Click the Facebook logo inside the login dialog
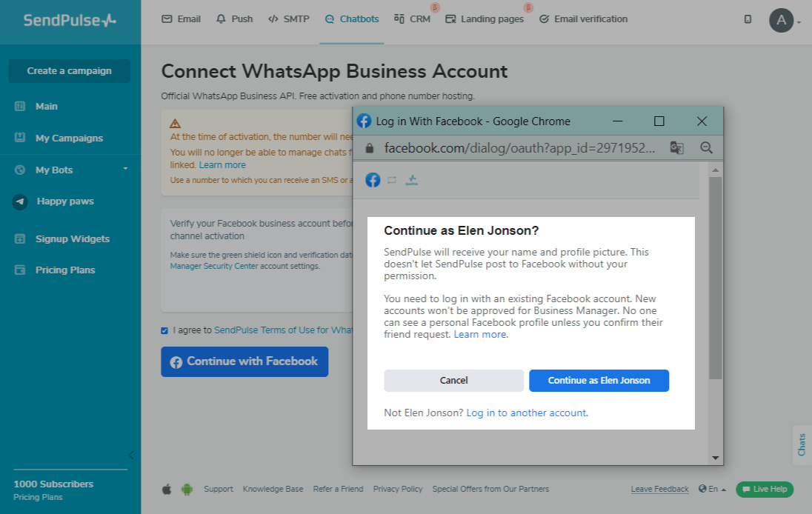Screen dimensions: 812x514 [x=373, y=180]
